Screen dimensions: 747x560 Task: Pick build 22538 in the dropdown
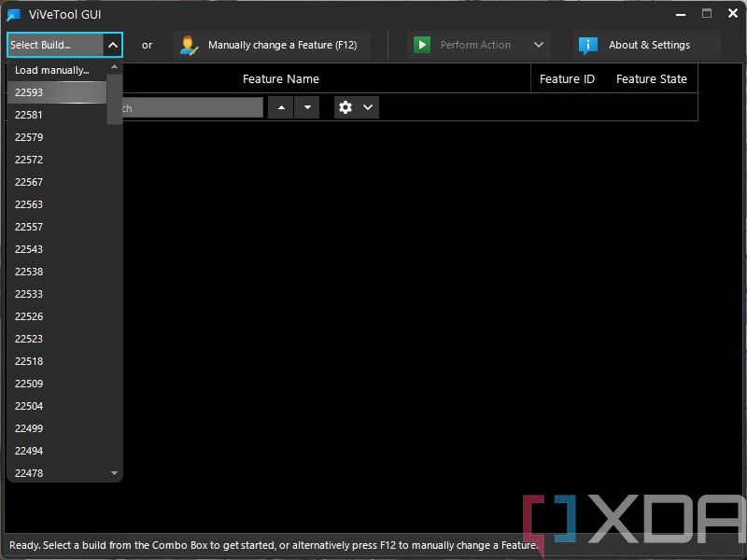57,272
